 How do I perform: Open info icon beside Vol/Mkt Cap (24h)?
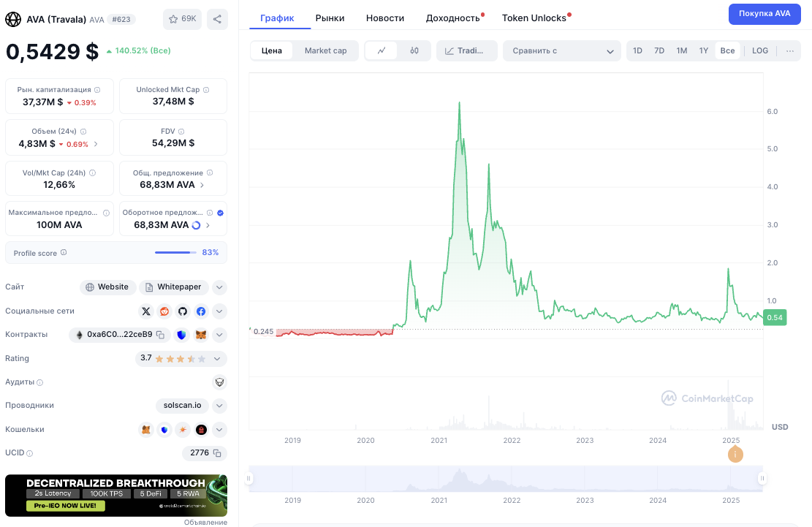(93, 173)
